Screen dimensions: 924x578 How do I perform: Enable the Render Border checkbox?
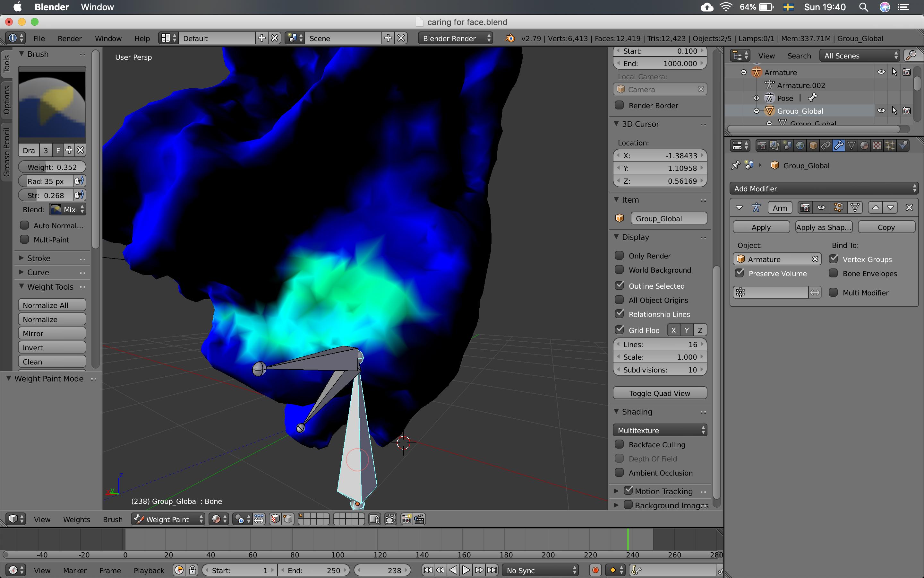619,105
